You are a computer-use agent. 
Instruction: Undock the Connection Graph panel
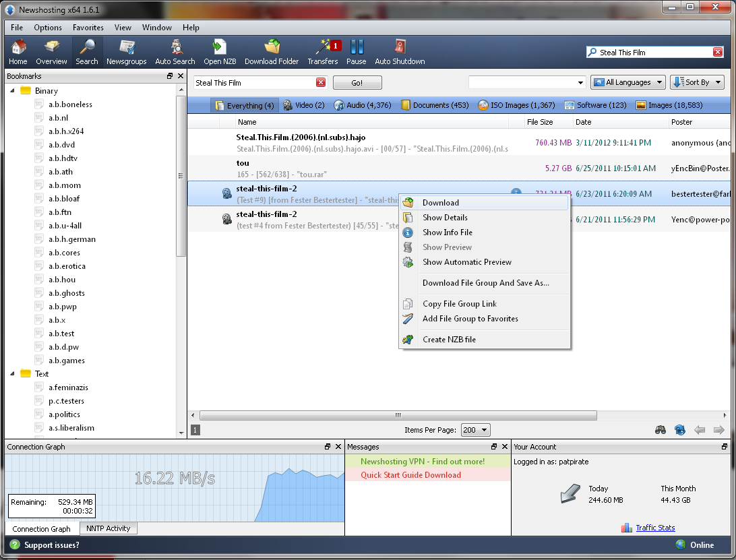click(328, 446)
